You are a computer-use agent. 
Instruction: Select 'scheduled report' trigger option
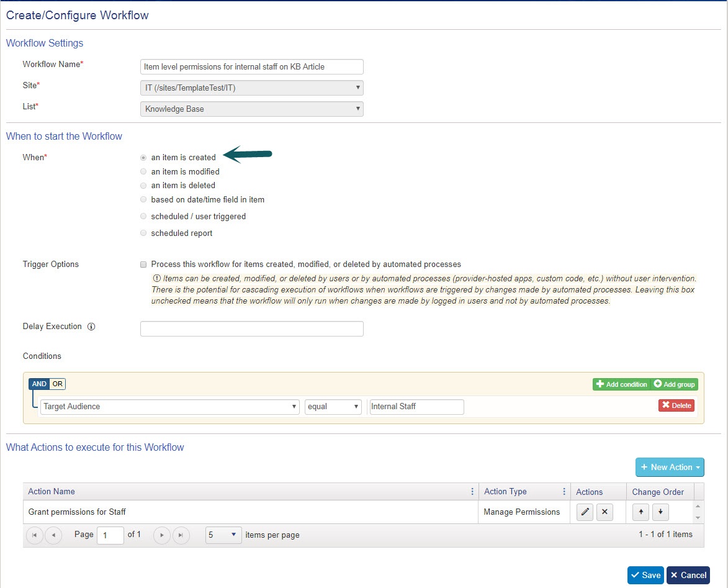[x=144, y=233]
